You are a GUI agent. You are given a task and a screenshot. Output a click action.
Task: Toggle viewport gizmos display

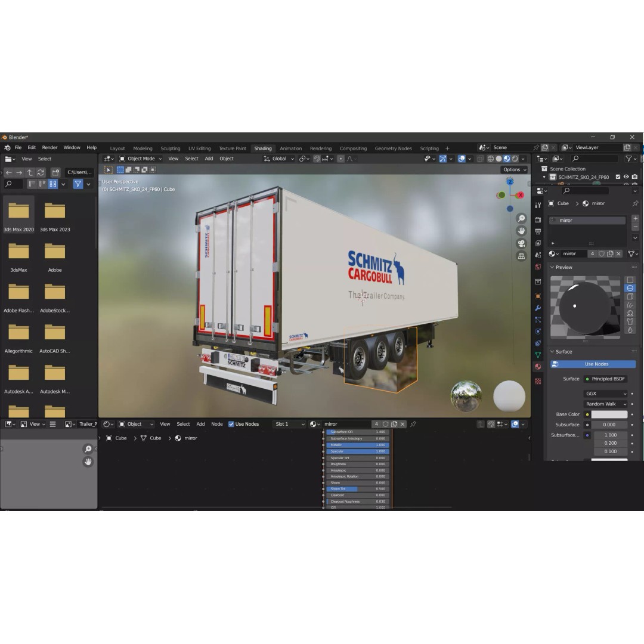[442, 159]
